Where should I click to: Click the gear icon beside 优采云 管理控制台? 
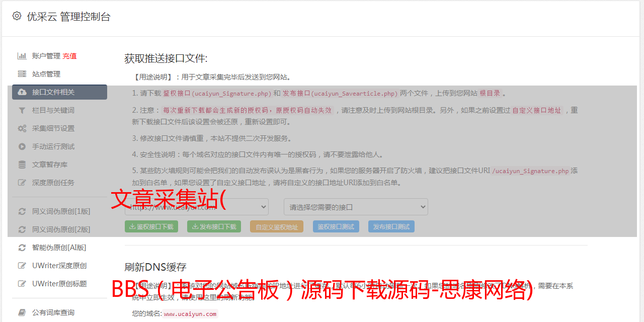click(17, 16)
